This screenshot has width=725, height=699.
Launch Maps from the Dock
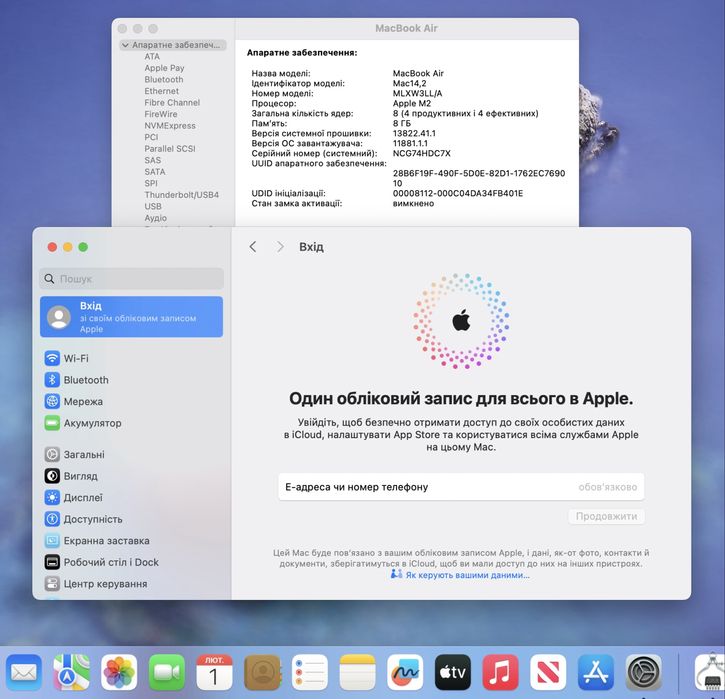[71, 672]
